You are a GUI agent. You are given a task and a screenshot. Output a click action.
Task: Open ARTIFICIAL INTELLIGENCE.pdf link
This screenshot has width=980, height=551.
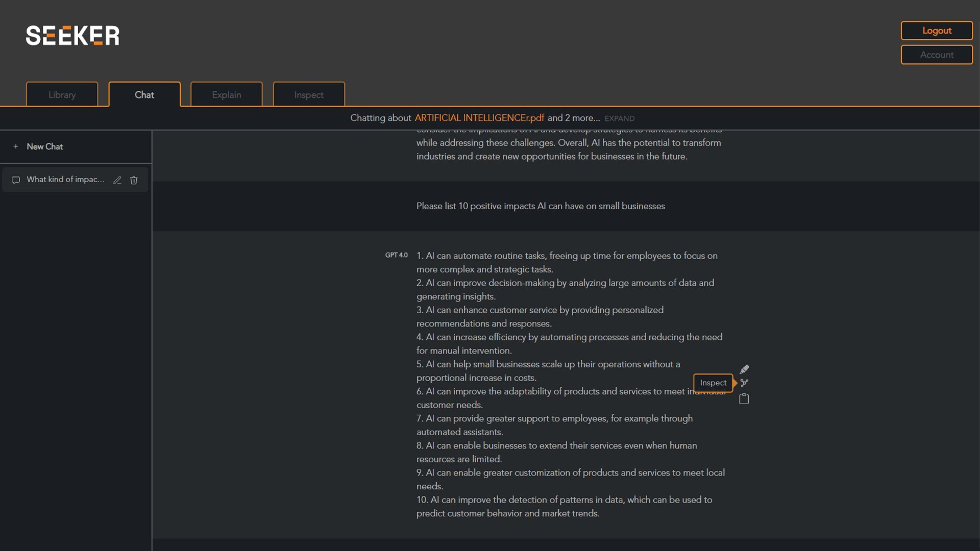(479, 118)
